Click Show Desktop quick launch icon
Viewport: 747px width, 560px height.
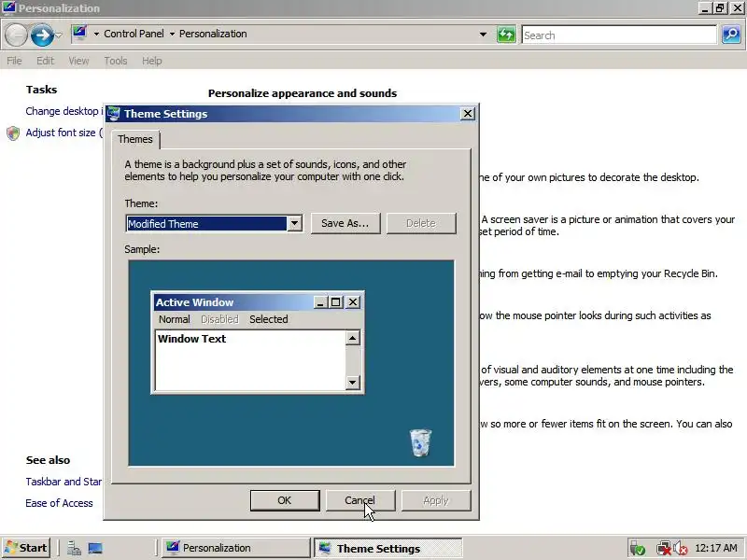coord(95,548)
